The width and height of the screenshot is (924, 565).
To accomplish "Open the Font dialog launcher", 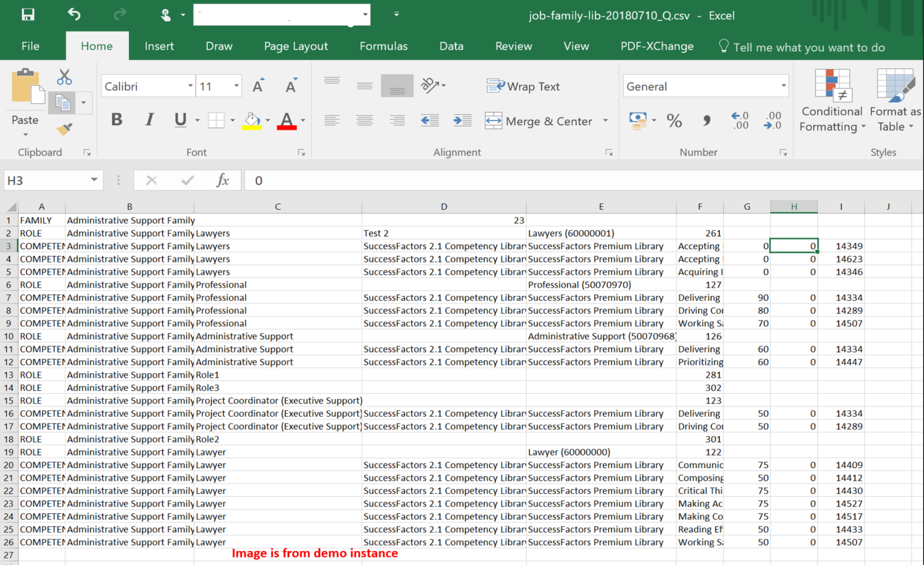I will (302, 153).
